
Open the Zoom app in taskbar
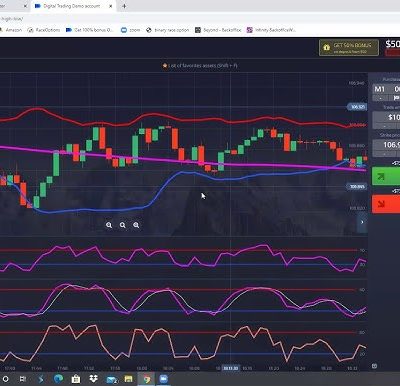point(163,379)
